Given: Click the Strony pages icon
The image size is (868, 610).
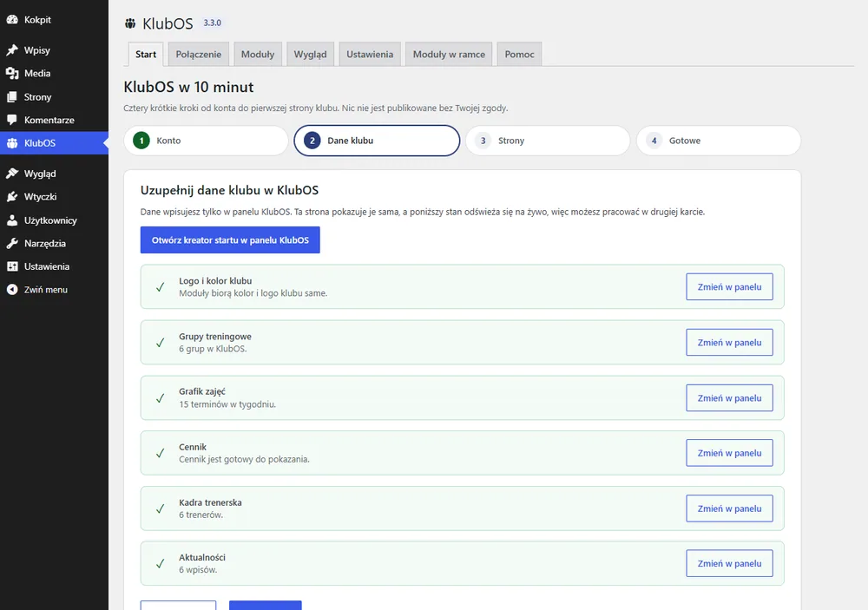Looking at the screenshot, I should pos(12,97).
